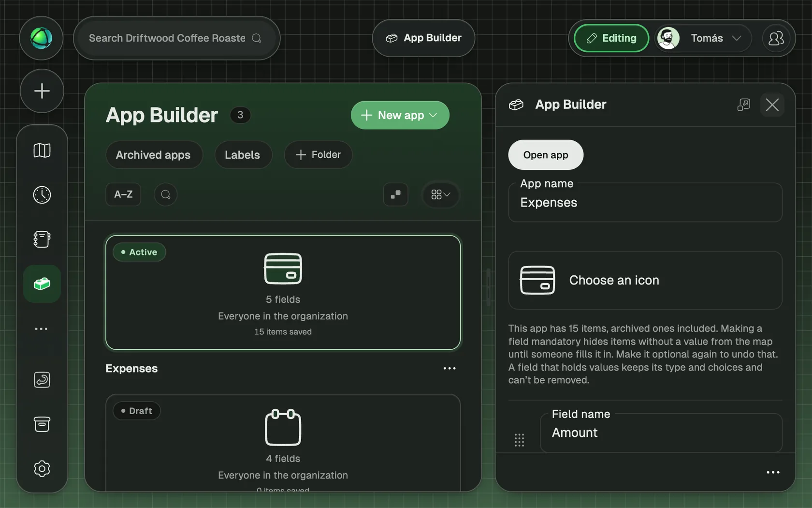This screenshot has width=812, height=508.
Task: Open the Tomás user menu
Action: click(x=703, y=38)
